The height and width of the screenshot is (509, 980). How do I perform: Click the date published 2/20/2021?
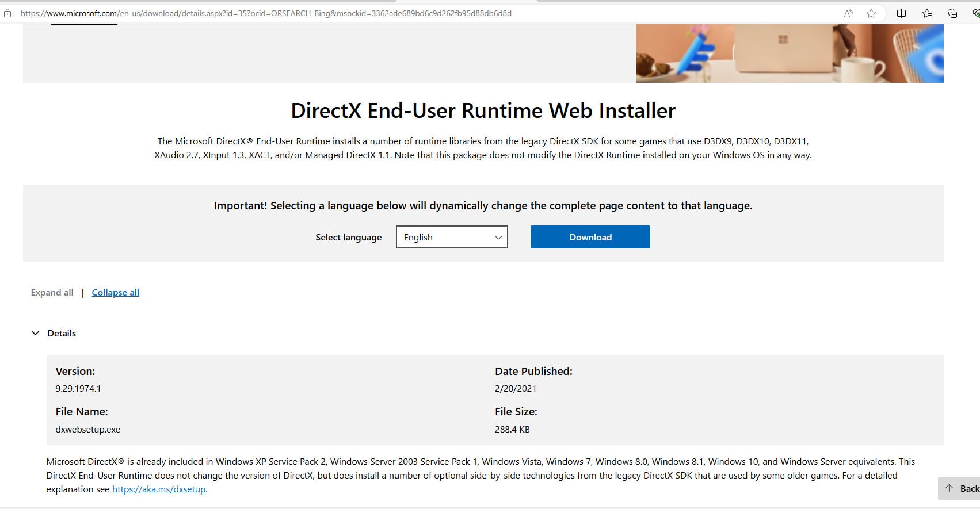pyautogui.click(x=516, y=389)
